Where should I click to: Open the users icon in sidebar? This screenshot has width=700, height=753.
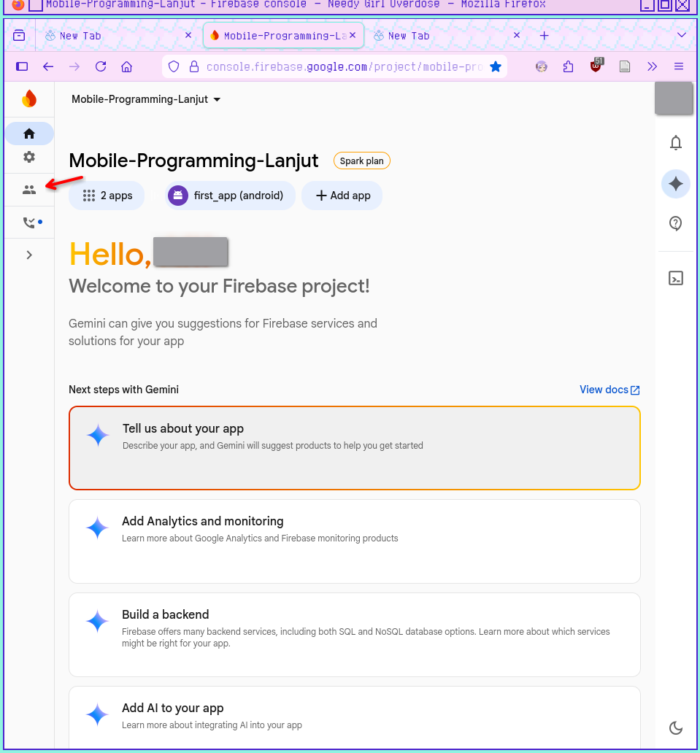coord(29,190)
